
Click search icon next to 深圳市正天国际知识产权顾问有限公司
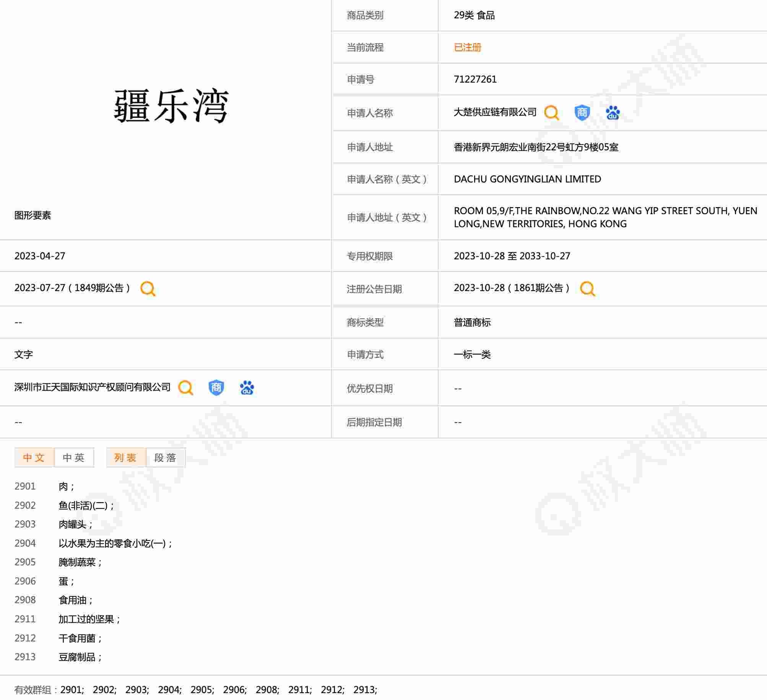click(185, 388)
